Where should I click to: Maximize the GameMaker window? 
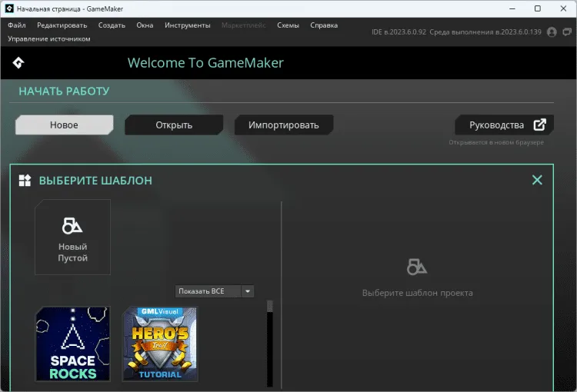click(x=538, y=8)
